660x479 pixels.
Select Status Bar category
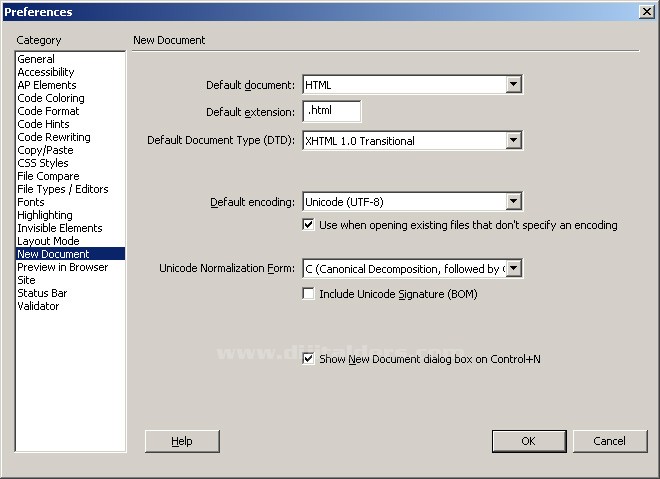point(42,293)
